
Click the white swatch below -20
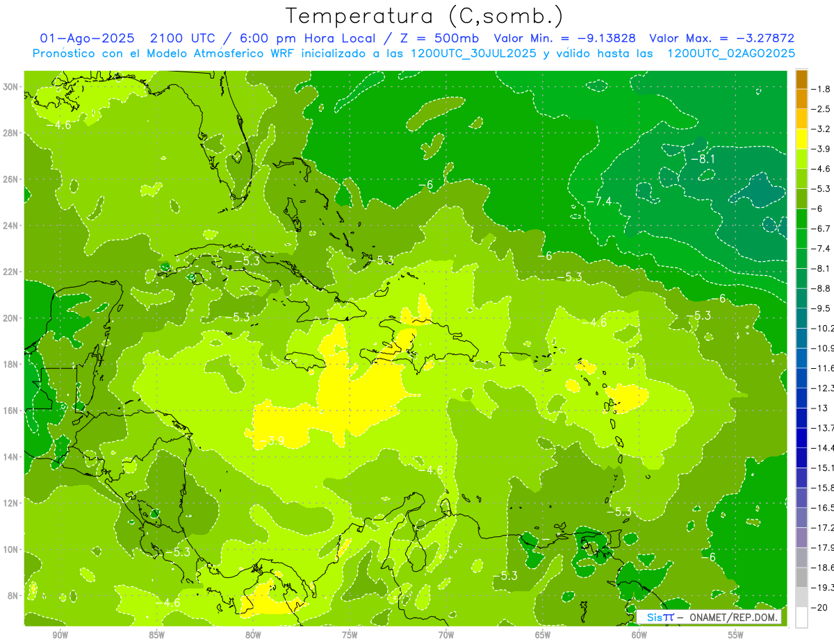point(801,617)
